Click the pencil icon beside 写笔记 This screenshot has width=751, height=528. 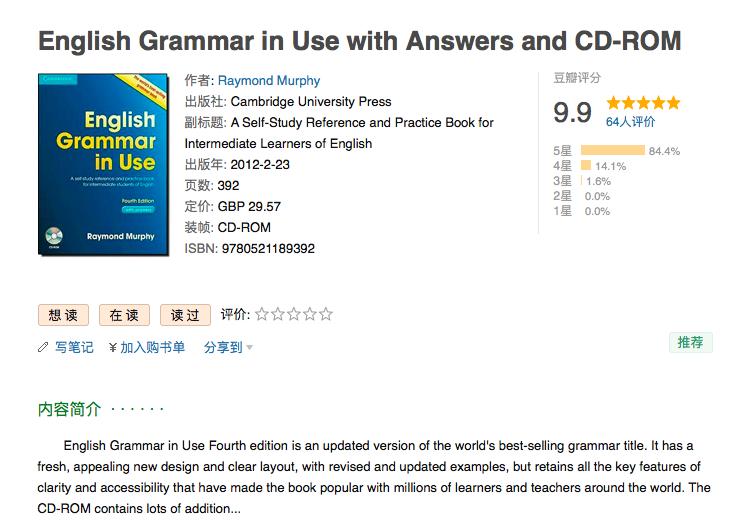[x=43, y=348]
